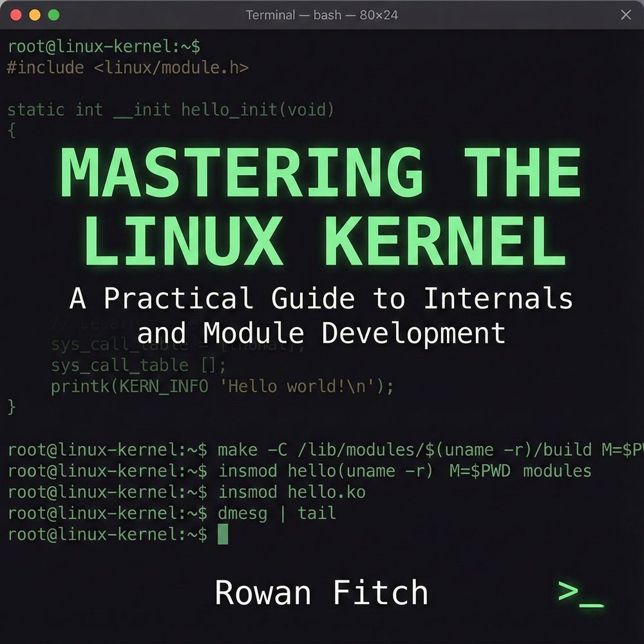Click the 'insmod hello.ko' command
644x644 pixels.
[292, 492]
